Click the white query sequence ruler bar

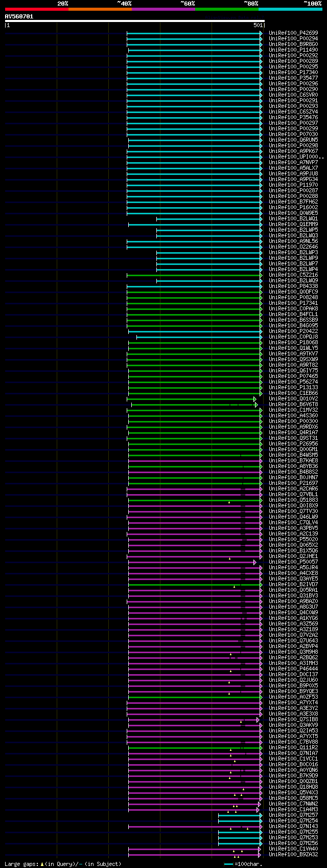point(134,21)
